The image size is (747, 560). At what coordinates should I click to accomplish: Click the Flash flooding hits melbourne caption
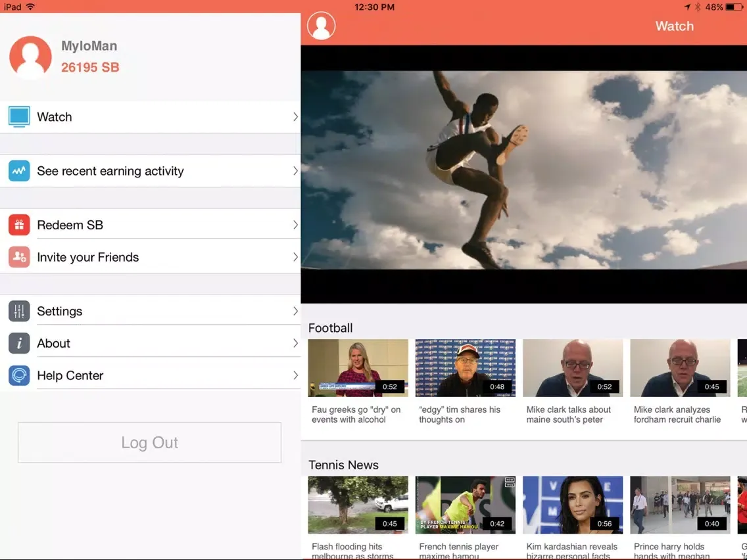pos(352,551)
